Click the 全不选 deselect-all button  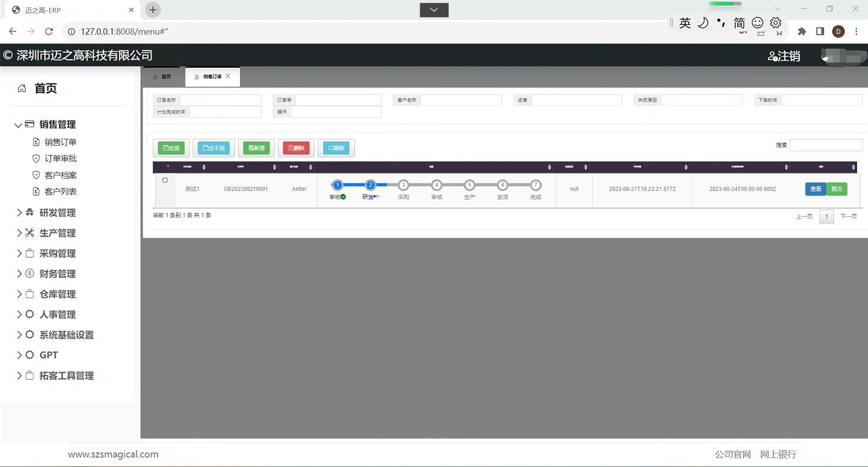214,148
